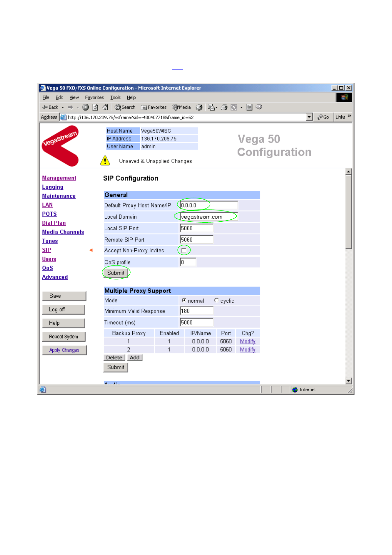Submit the General section settings
The width and height of the screenshot is (392, 555).
[x=116, y=273]
